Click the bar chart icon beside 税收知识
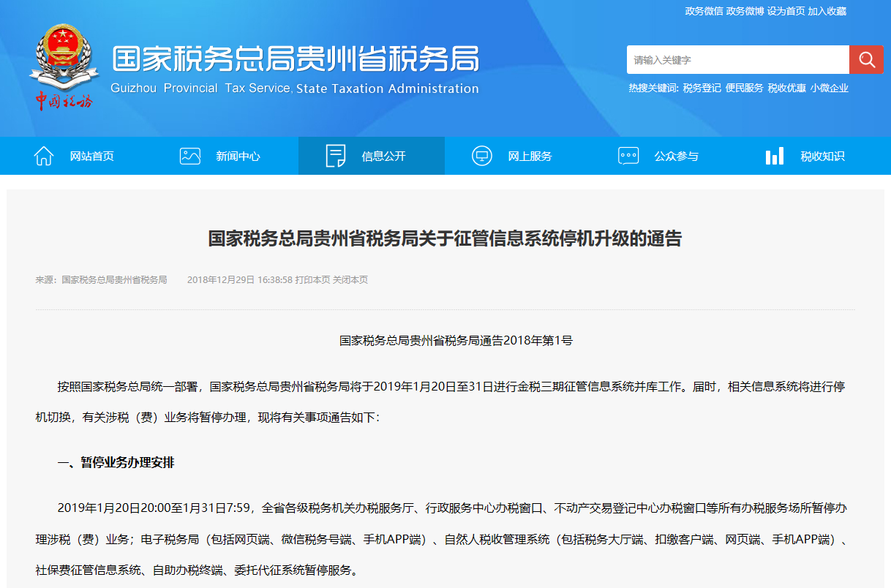Image resolution: width=891 pixels, height=588 pixels. [775, 156]
